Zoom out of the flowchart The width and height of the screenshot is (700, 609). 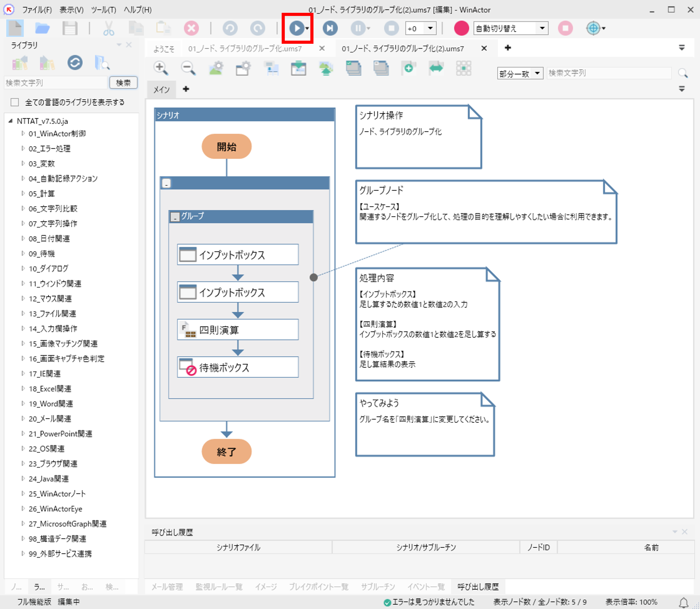click(x=188, y=68)
